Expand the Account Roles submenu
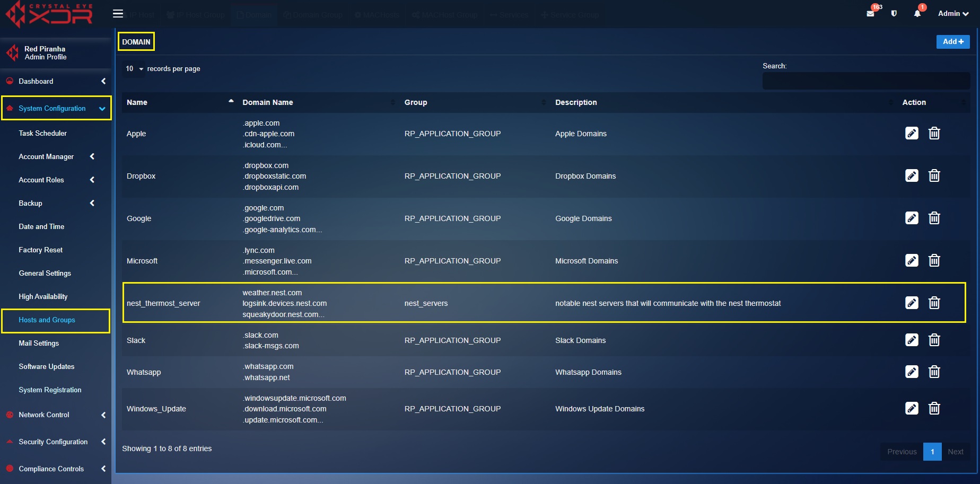The width and height of the screenshot is (980, 484). click(x=56, y=180)
